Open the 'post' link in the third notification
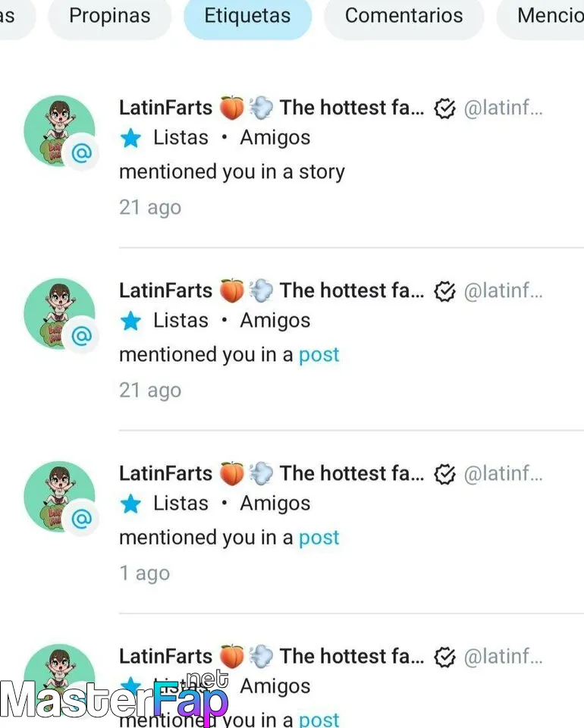Viewport: 584px width, 728px height. pos(319,538)
